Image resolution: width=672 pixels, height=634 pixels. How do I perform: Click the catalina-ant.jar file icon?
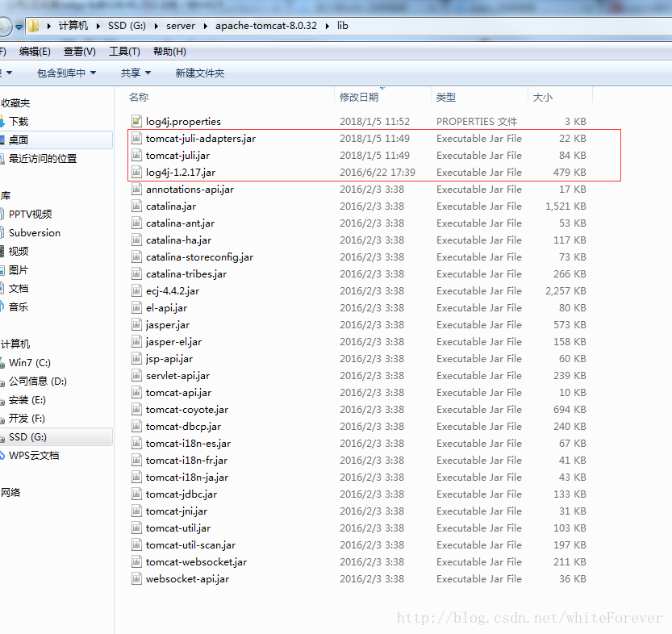[x=136, y=223]
